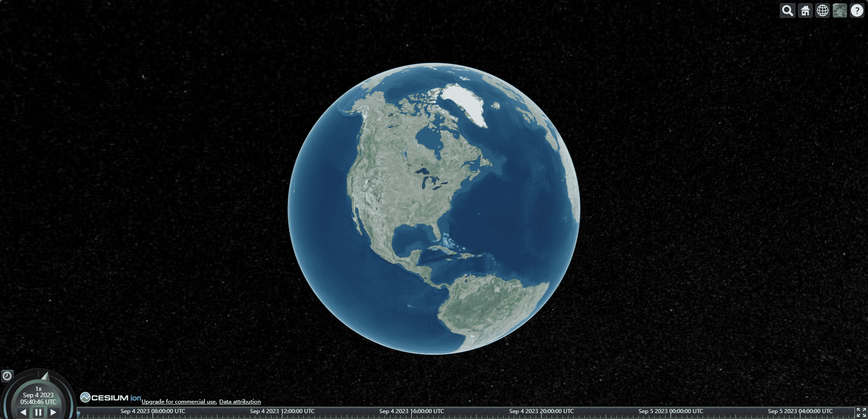Image resolution: width=868 pixels, height=419 pixels.
Task: Open the base layer imagery picker
Action: (x=840, y=10)
